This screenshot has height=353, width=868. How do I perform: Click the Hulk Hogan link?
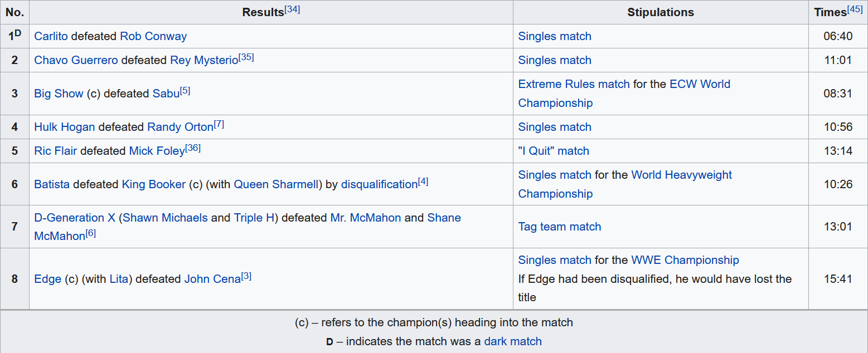coord(64,127)
